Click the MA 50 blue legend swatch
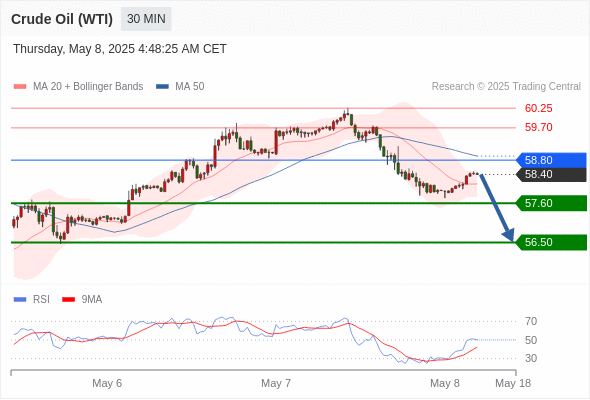 tap(162, 87)
